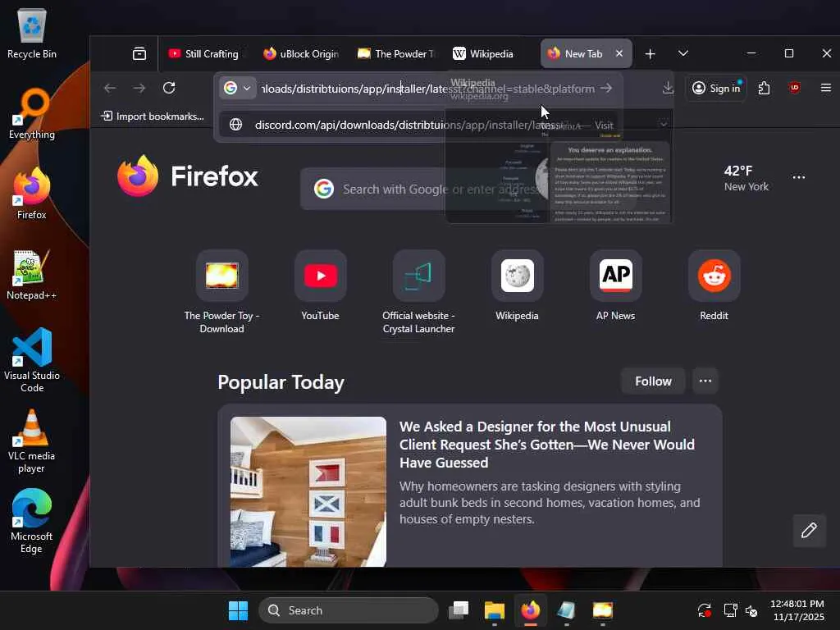The image size is (840, 630).
Task: Open Visual Studio Code desktop shortcut
Action: [32, 360]
